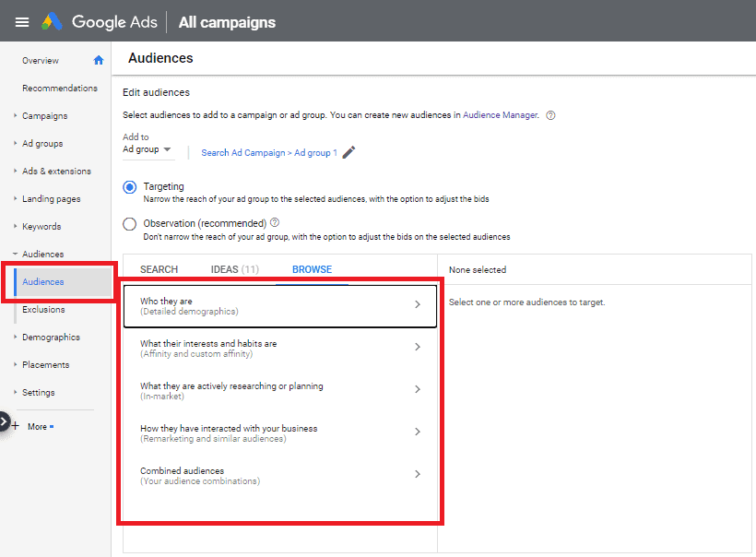The width and height of the screenshot is (756, 557).
Task: Open help icon beside Audience Manager
Action: tap(550, 115)
